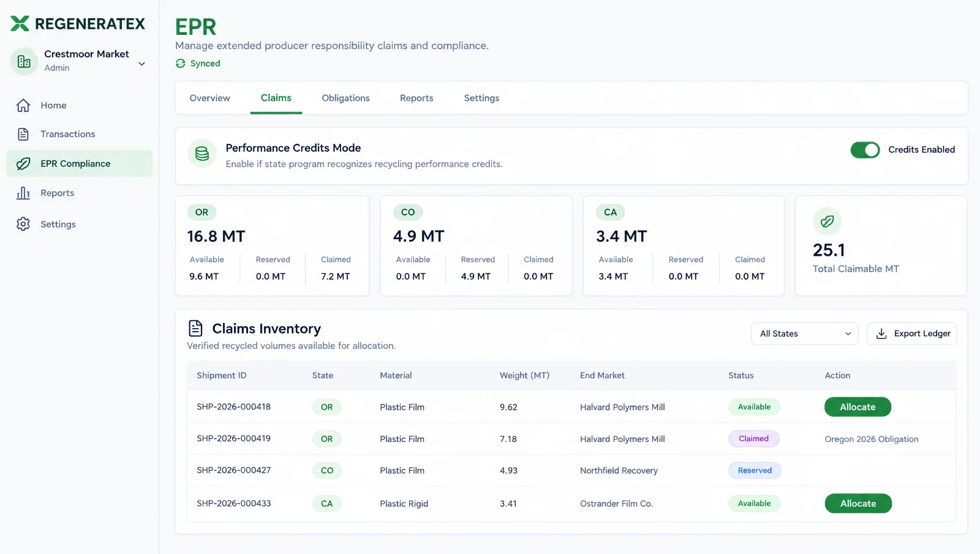
Task: Disable the Credits Enabled toggle
Action: tap(865, 150)
